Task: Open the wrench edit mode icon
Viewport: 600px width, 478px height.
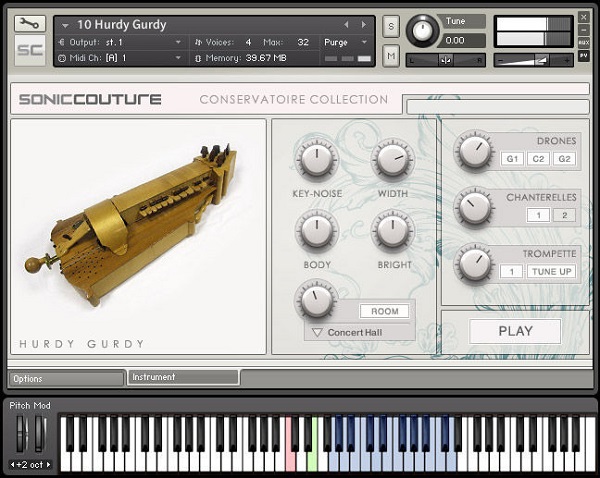Action: (30, 24)
